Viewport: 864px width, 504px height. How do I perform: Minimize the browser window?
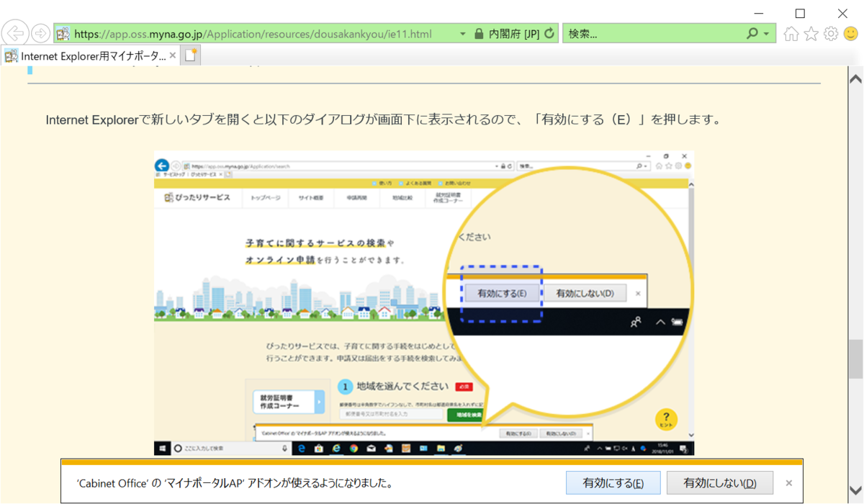tap(757, 13)
